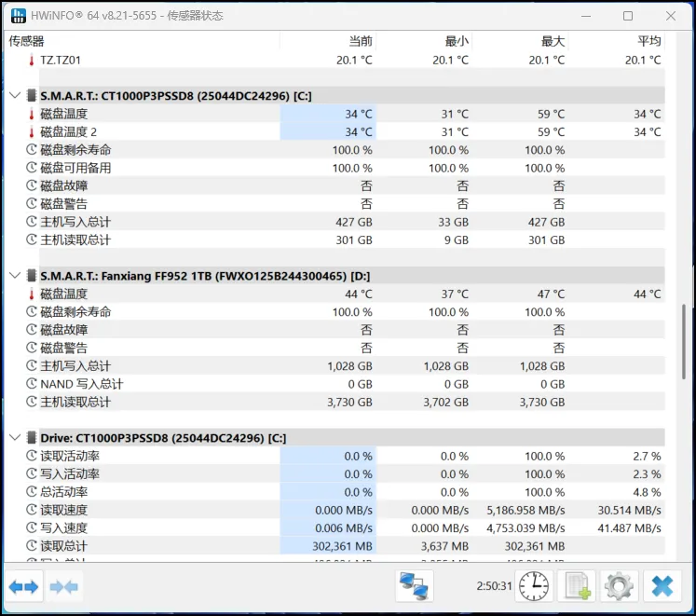Click the 传感器 column header
This screenshot has width=696, height=616.
pos(27,41)
